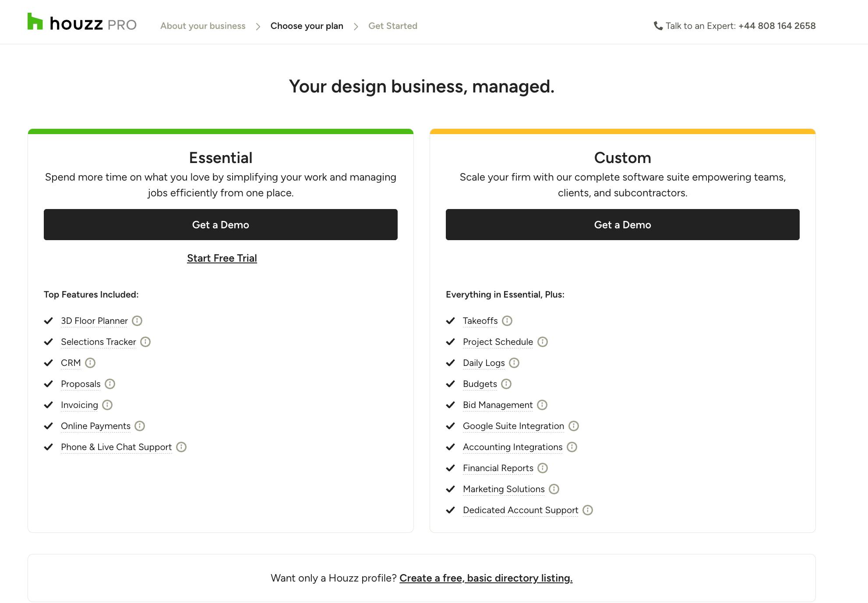Click Google Suite Integration info icon
This screenshot has width=868, height=603.
[574, 426]
